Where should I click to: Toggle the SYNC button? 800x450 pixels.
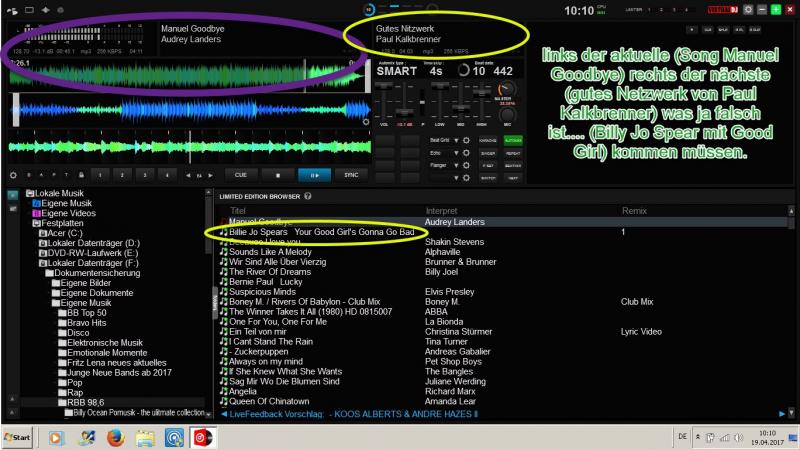pos(351,175)
